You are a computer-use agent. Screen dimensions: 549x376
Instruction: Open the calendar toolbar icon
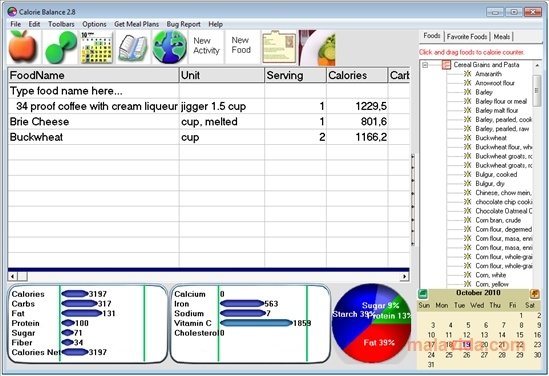[x=97, y=47]
